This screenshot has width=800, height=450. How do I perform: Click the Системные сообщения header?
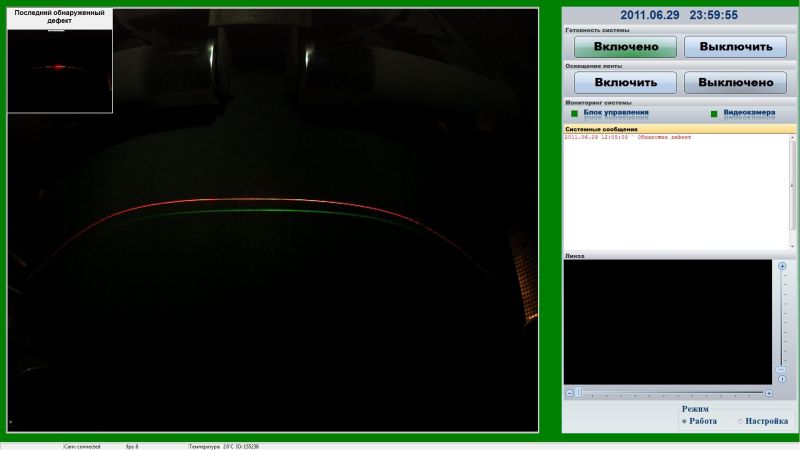click(680, 129)
